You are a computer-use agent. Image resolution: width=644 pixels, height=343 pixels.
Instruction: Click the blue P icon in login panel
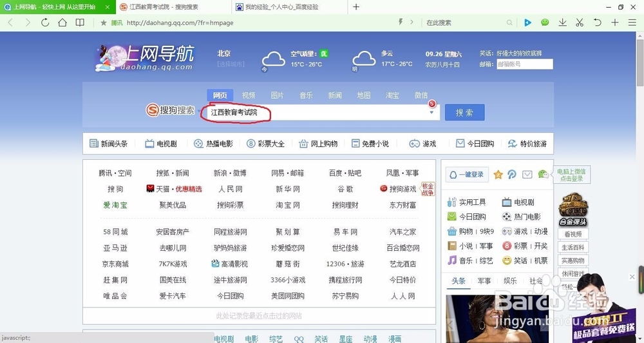click(512, 175)
